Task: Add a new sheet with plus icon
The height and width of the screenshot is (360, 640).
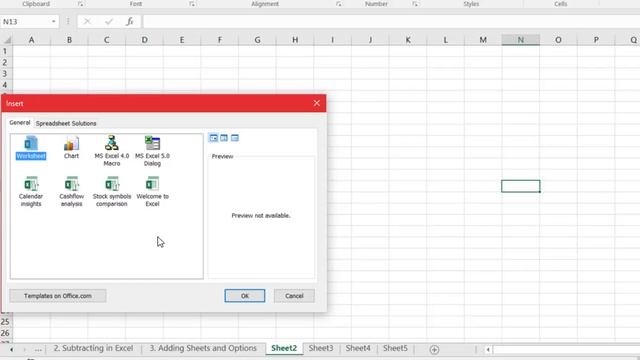Action: pos(434,349)
